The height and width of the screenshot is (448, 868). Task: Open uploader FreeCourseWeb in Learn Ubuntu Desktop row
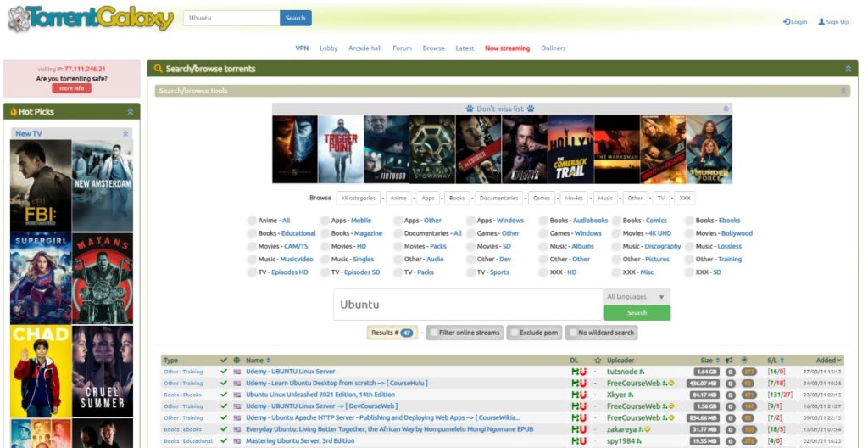[633, 384]
